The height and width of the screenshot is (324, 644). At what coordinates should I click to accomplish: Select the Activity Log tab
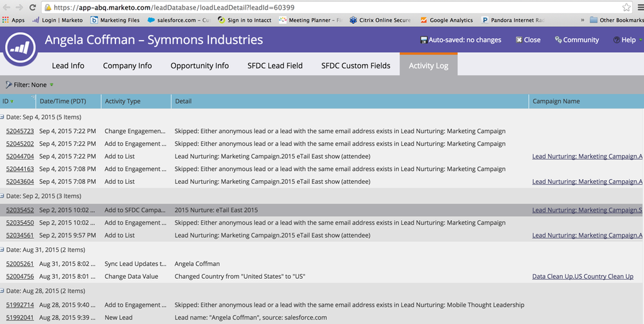tap(429, 65)
